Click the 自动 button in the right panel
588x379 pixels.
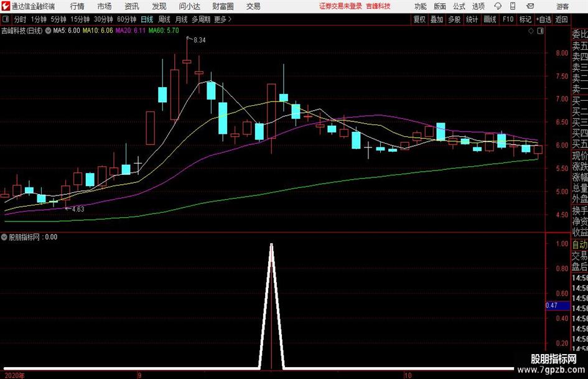(580, 245)
